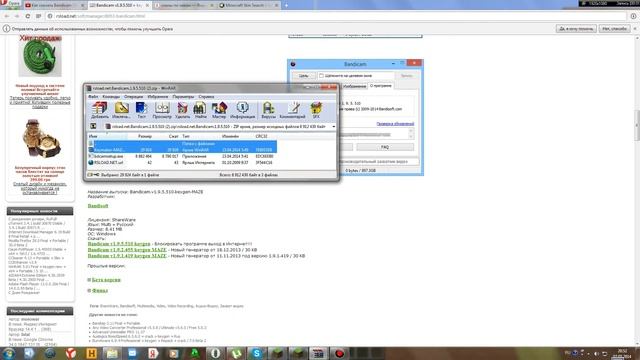Switch to the Изображение tab in Bandicam
640x360 pixels.
tap(354, 86)
